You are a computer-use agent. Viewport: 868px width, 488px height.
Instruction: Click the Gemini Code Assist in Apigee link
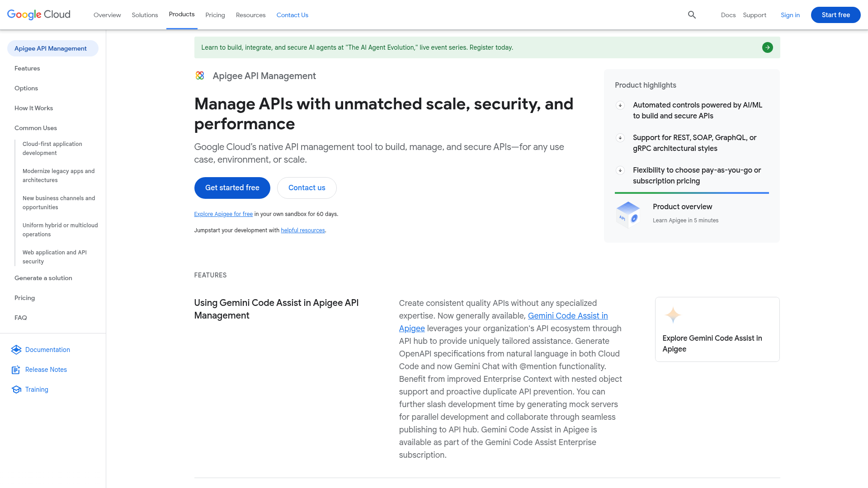pos(568,315)
